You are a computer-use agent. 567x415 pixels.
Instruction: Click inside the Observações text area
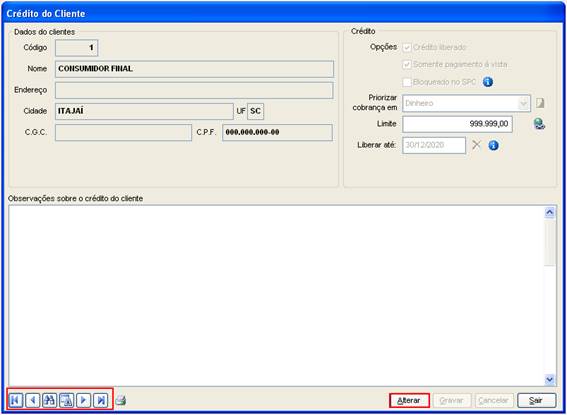277,295
